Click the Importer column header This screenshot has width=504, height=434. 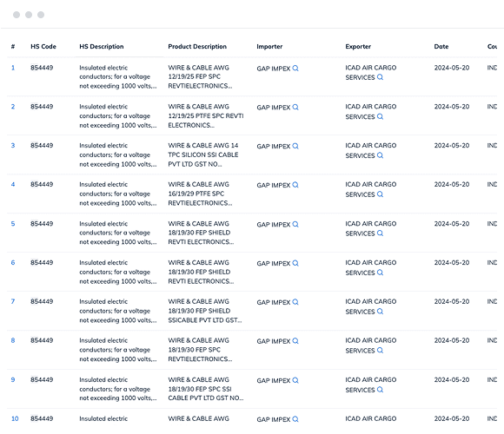[x=269, y=47]
